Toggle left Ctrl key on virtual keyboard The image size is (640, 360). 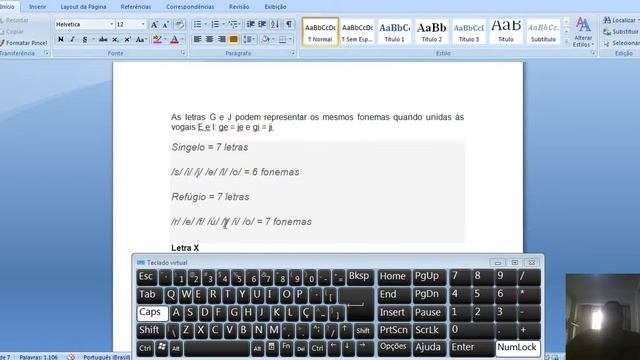(145, 349)
